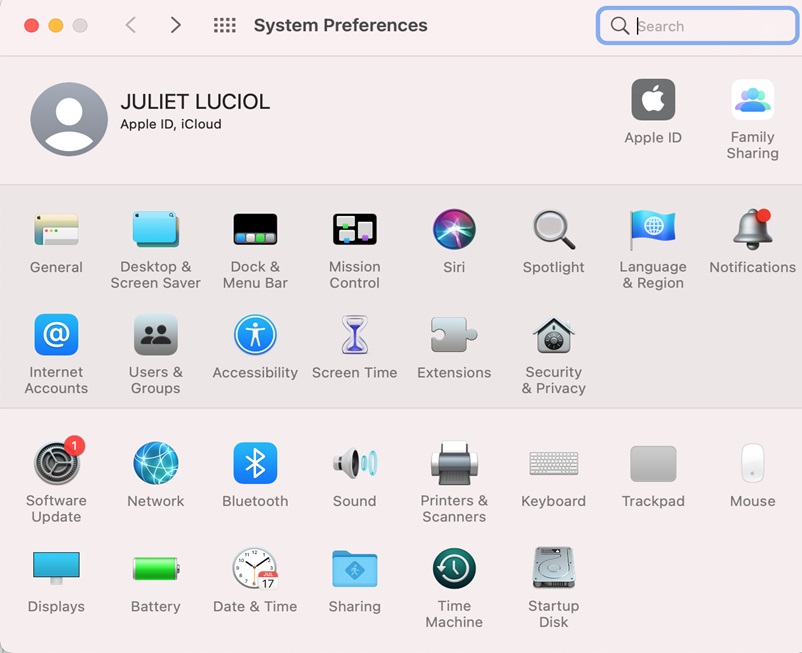
Task: Open Security & Privacy settings
Action: pos(553,335)
